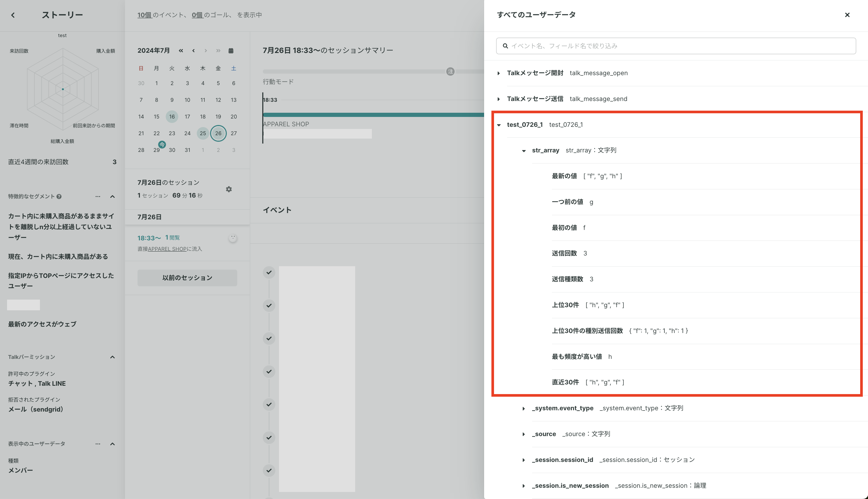The width and height of the screenshot is (868, 499).
Task: Click the 今 today marker on calendar
Action: 162,145
